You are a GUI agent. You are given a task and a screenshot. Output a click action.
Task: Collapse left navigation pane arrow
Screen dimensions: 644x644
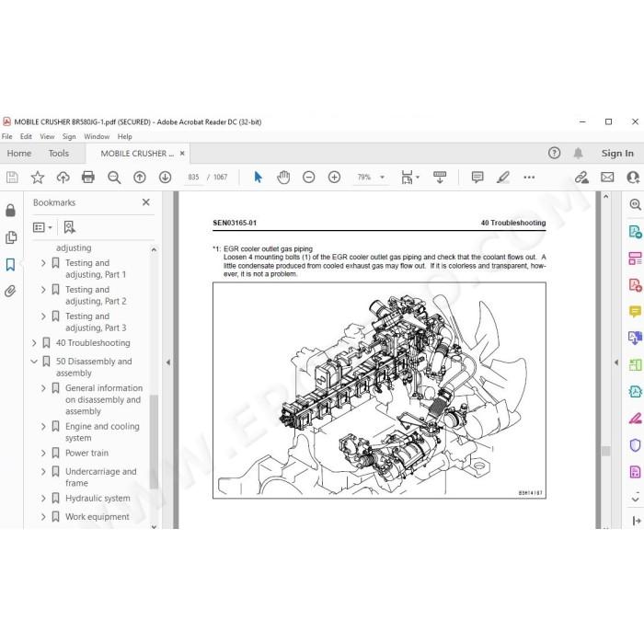tap(168, 362)
